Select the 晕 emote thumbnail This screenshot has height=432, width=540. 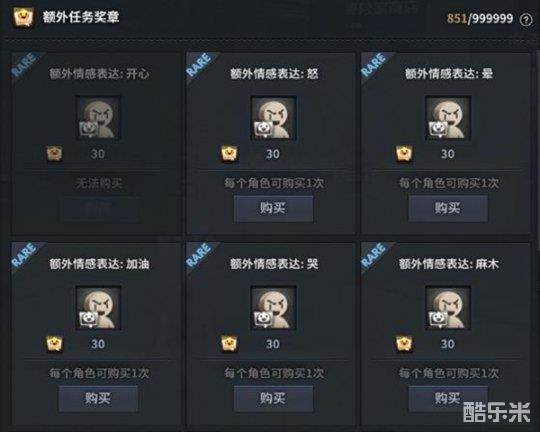click(x=448, y=118)
